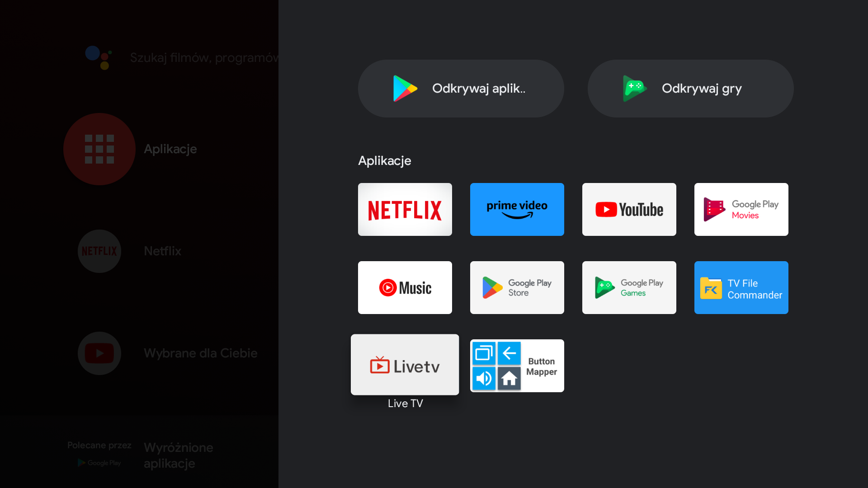Open the Netflix app tile
The width and height of the screenshot is (868, 488).
405,209
